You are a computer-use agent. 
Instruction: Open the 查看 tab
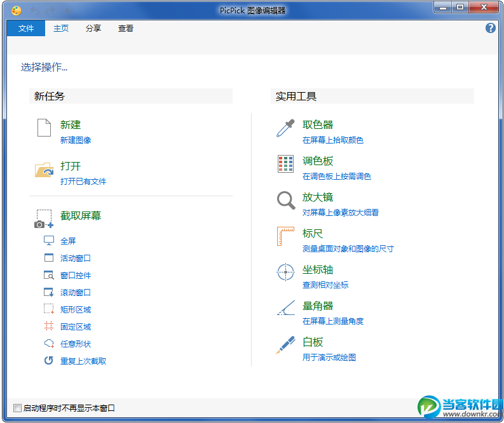point(126,29)
